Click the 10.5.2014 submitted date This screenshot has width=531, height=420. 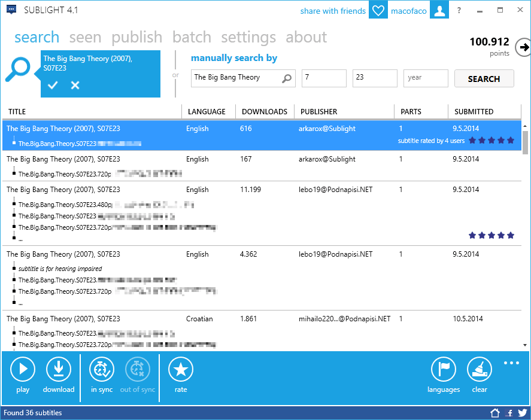[x=468, y=319]
